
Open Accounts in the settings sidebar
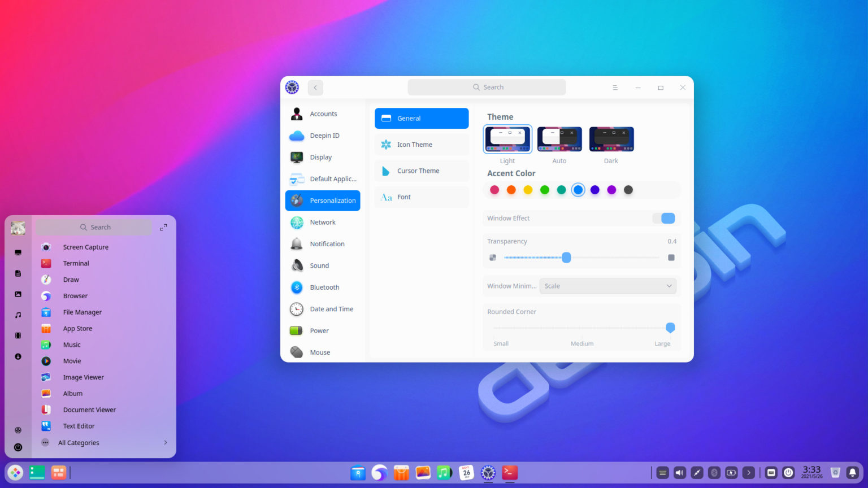(x=323, y=114)
